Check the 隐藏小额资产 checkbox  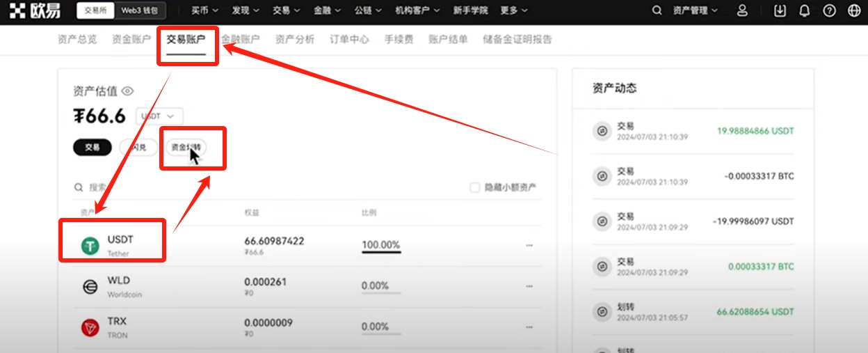pos(475,187)
